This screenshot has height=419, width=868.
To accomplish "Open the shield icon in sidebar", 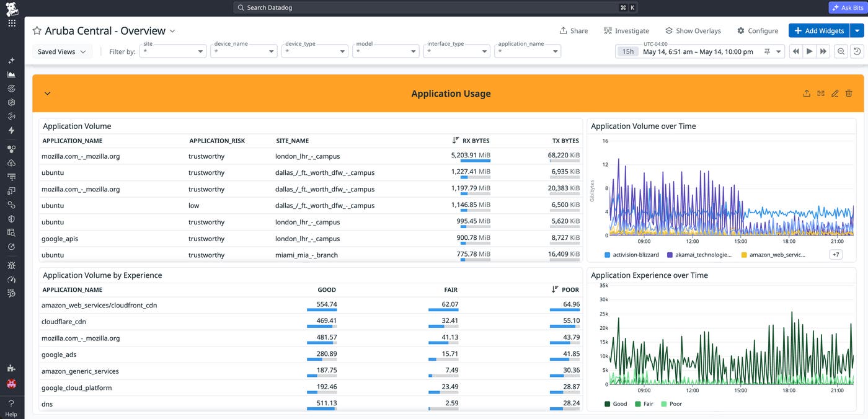I will click(12, 219).
